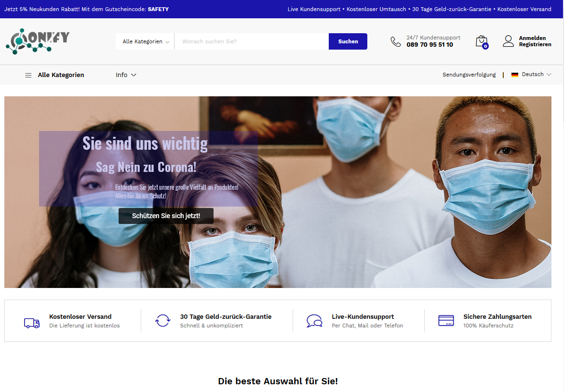Click the Anmelden link
This screenshot has height=392, width=564.
pos(532,38)
